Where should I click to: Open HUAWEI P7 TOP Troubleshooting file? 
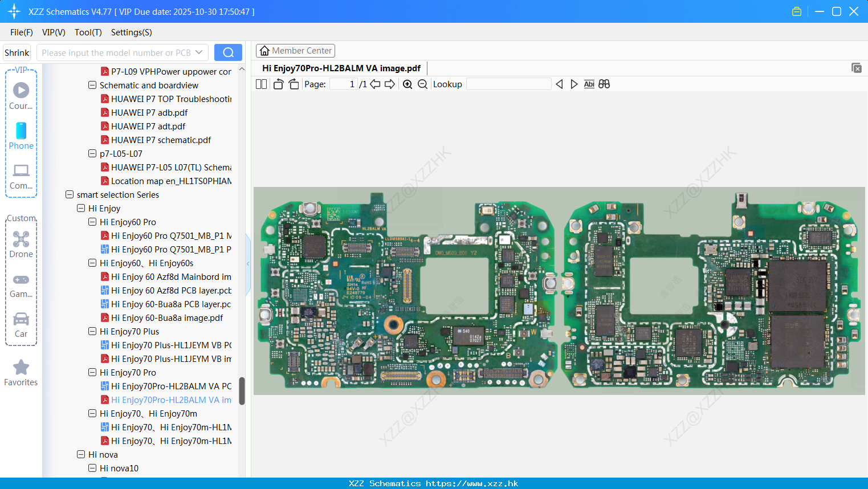[x=166, y=99]
